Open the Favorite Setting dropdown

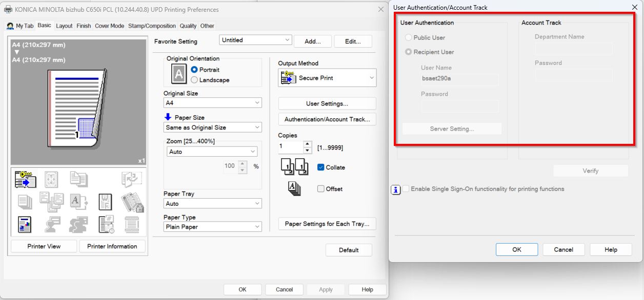coord(255,40)
